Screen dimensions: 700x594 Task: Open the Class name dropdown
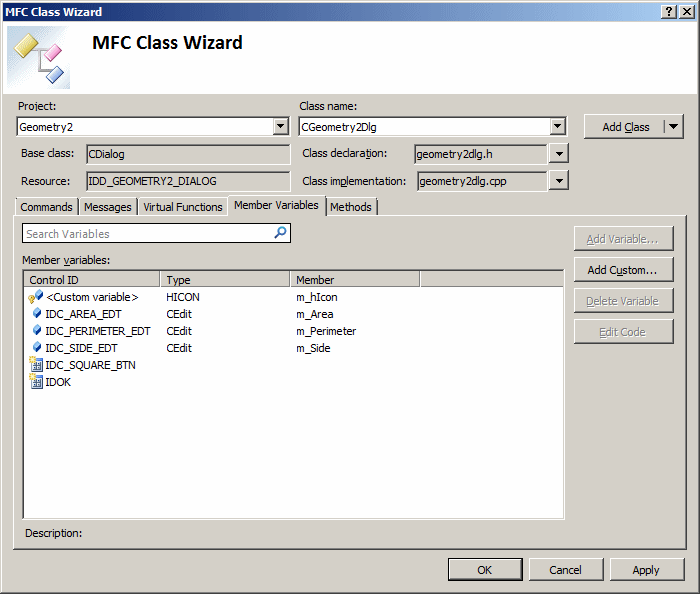coord(557,126)
